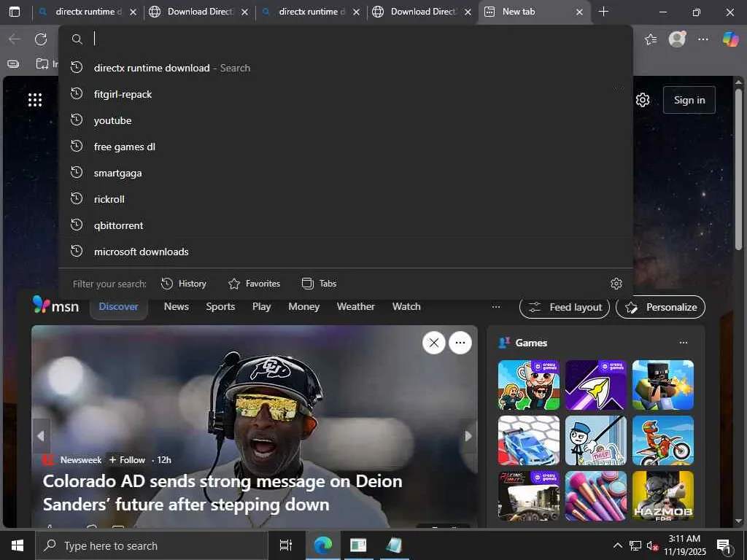Screen dimensions: 747x560
Task: Follow Newsweek on the news card
Action: (127, 460)
